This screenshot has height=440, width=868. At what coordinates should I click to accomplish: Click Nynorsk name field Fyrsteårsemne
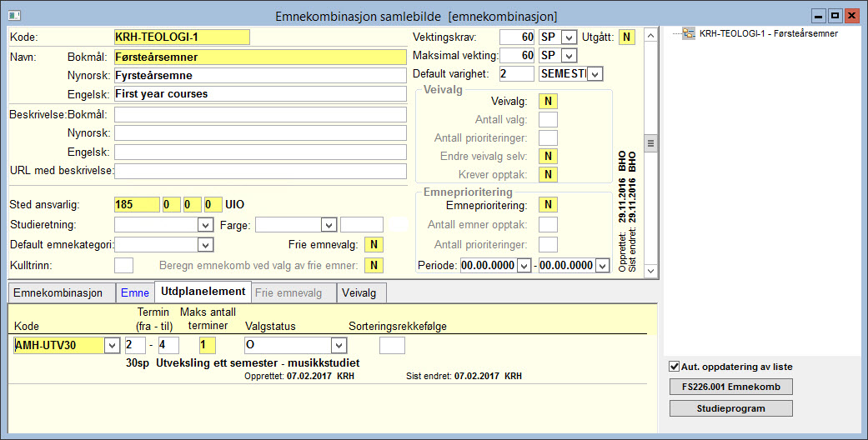tap(260, 75)
